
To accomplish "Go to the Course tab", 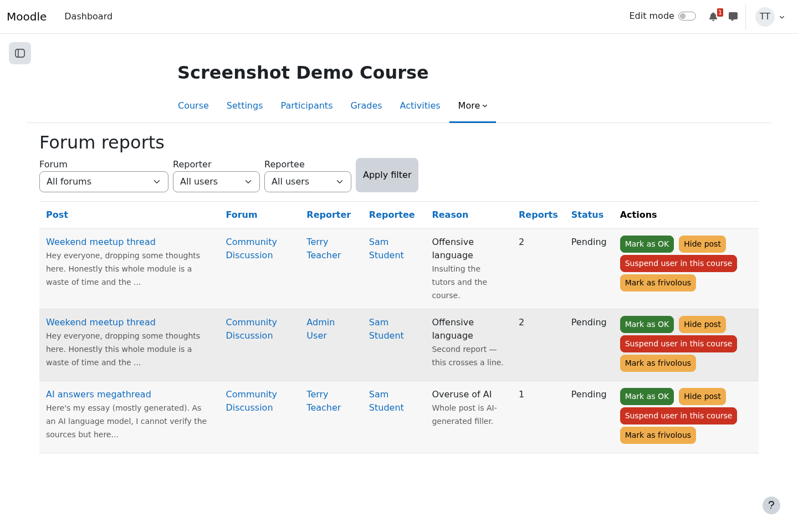I will pos(193,106).
